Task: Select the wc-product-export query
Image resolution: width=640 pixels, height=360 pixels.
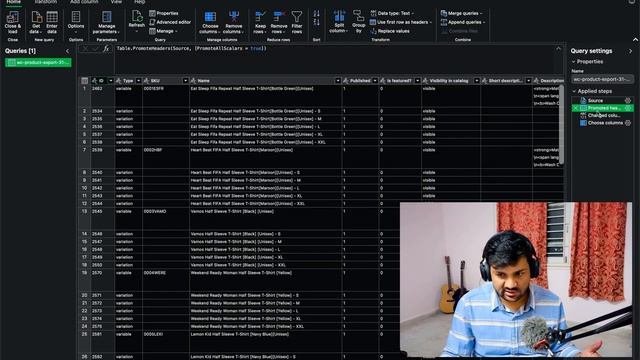Action: coord(38,62)
